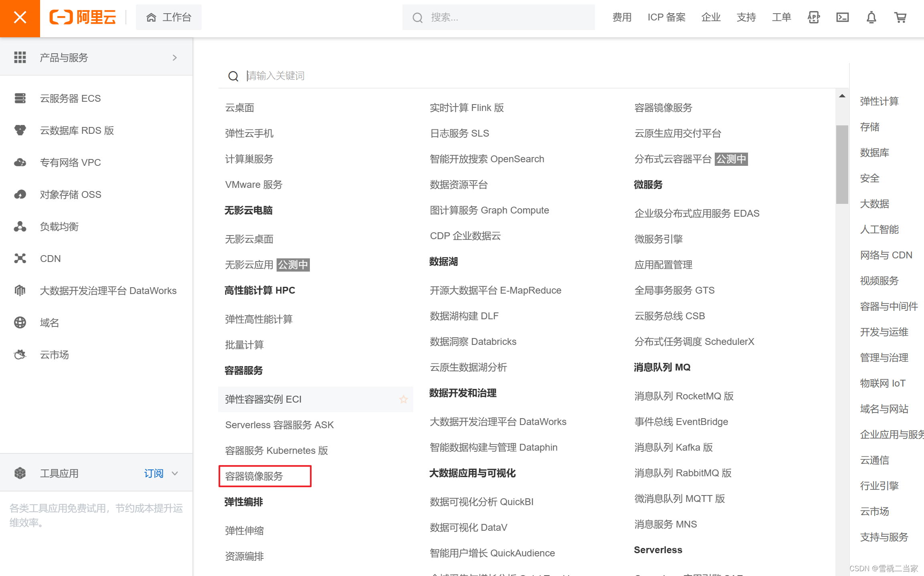Open 企业级分布式应用服务 EDAS
This screenshot has width=924, height=576.
[697, 213]
